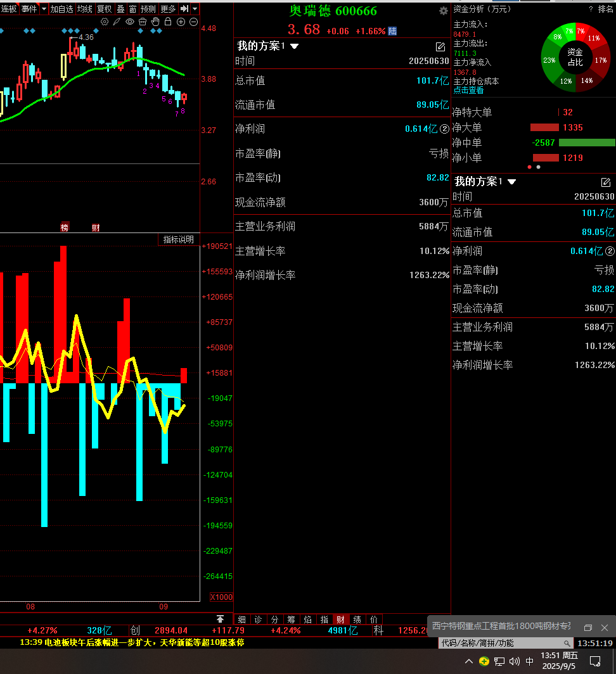The width and height of the screenshot is (616, 674).
Task: Click 榜 marker on chart
Action: pyautogui.click(x=65, y=227)
